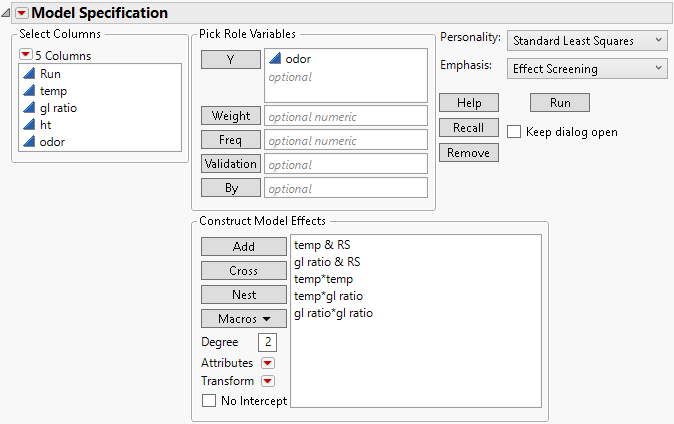Click the continuous icon next to Run column
Viewport: 674px width, 424px height.
(x=30, y=74)
